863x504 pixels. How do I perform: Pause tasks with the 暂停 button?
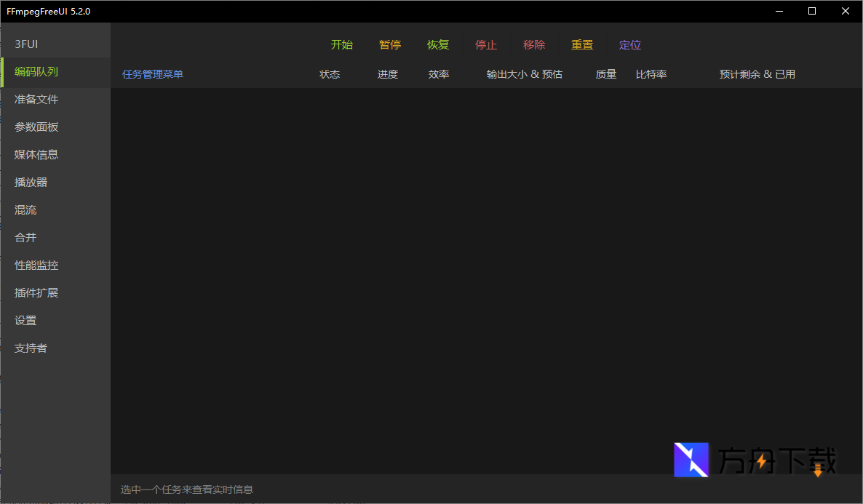390,44
